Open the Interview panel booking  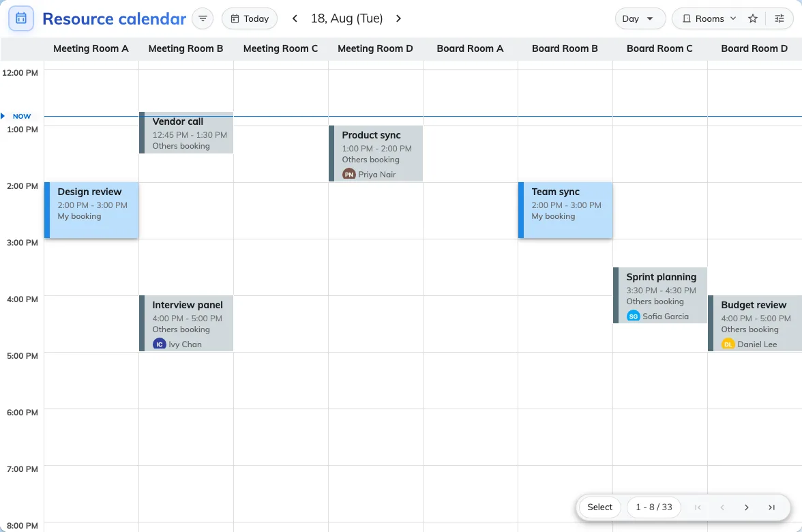coord(186,323)
